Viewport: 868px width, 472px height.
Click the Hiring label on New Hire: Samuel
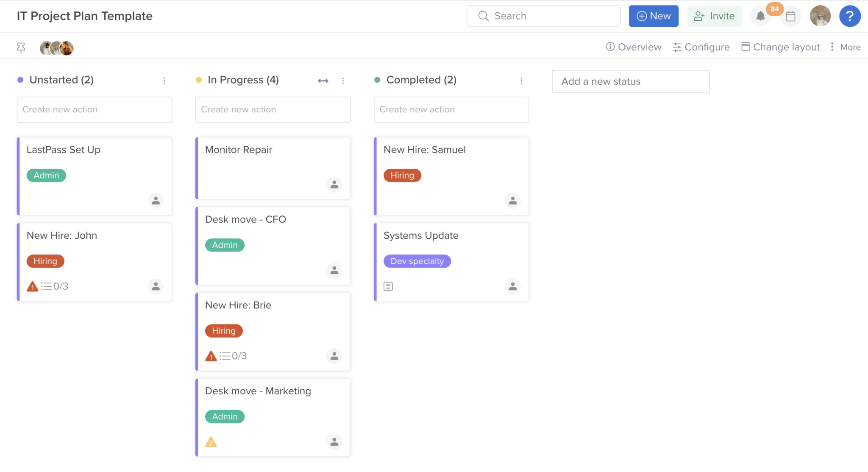click(402, 175)
